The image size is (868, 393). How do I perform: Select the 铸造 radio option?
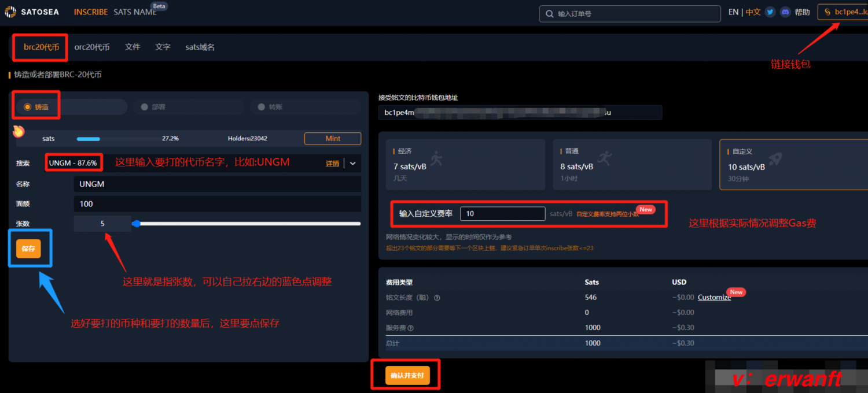(27, 107)
